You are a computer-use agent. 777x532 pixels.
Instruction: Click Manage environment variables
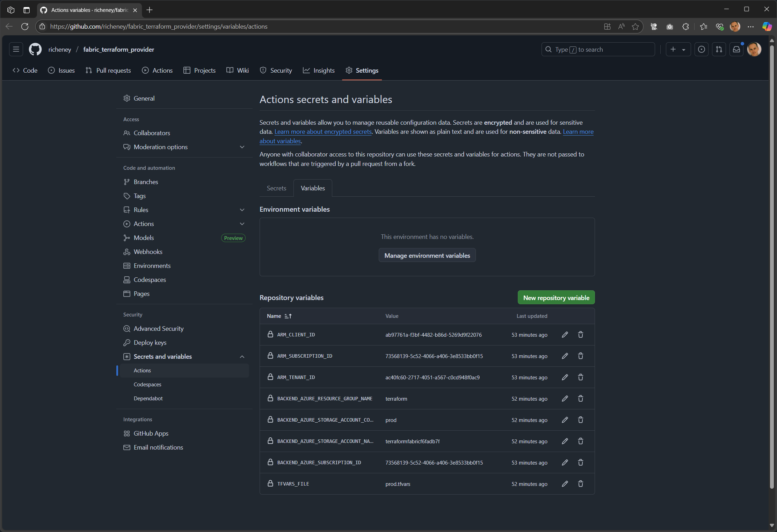coord(427,255)
